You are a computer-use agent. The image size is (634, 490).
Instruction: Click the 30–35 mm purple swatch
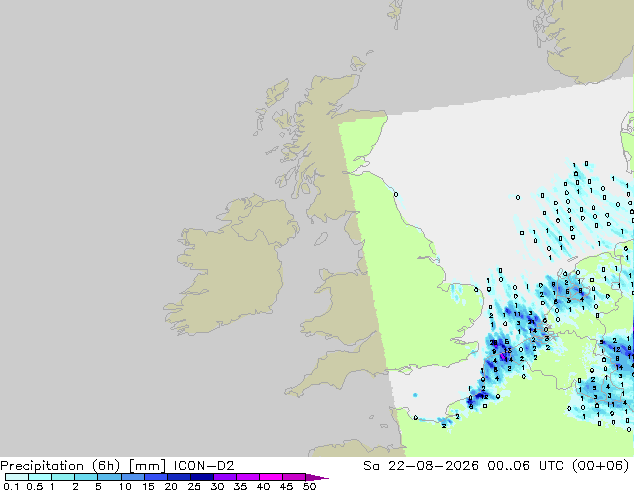pyautogui.click(x=225, y=477)
